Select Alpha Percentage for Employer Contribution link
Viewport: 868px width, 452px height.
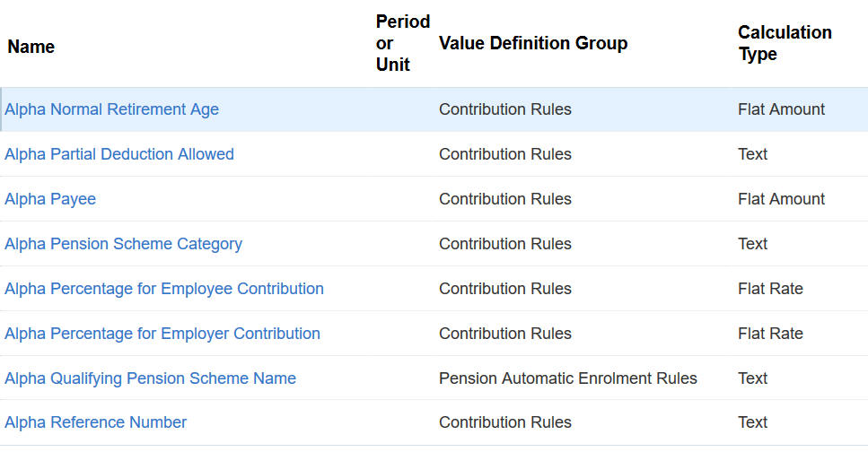coord(162,334)
